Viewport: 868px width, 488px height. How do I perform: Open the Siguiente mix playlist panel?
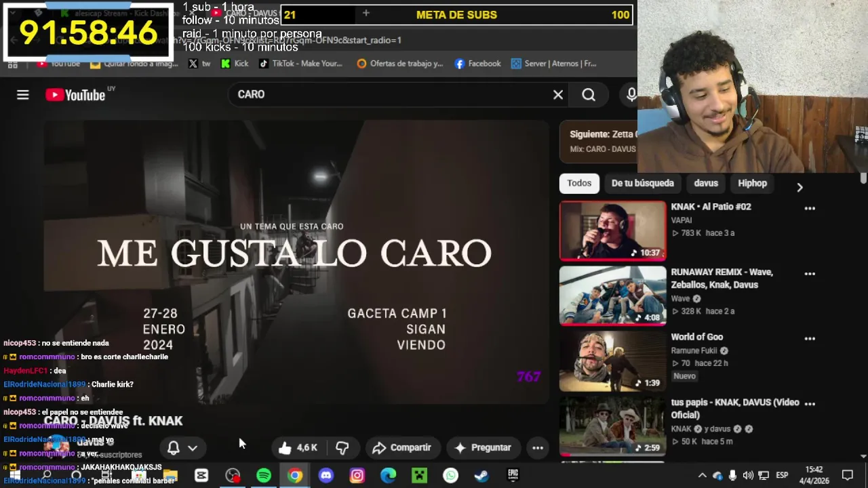598,141
